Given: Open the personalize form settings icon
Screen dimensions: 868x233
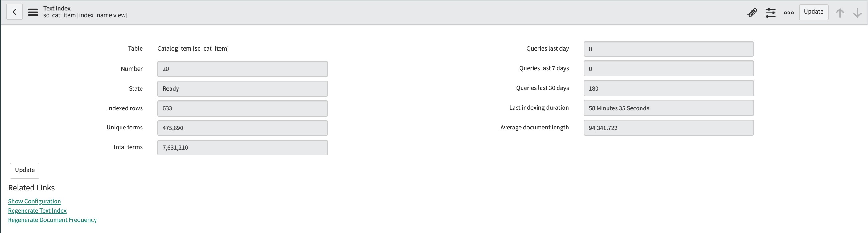Looking at the screenshot, I should pyautogui.click(x=771, y=12).
